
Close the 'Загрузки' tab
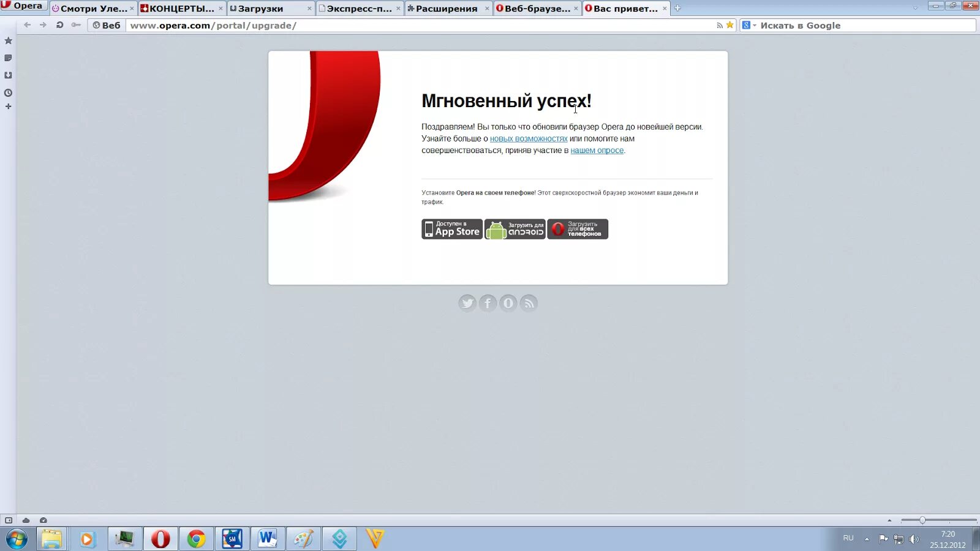pos(309,9)
